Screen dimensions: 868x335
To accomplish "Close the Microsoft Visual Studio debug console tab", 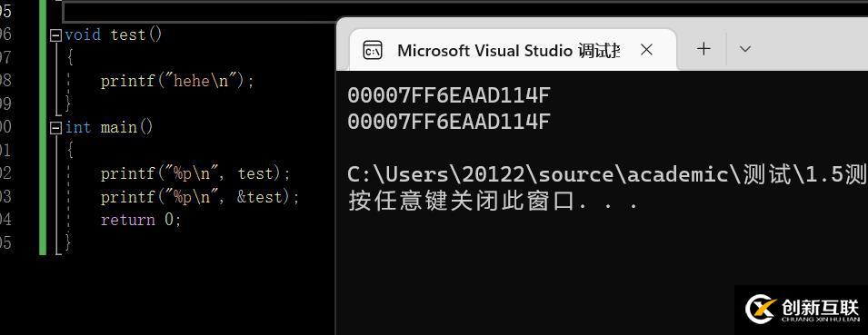I will pyautogui.click(x=646, y=50).
